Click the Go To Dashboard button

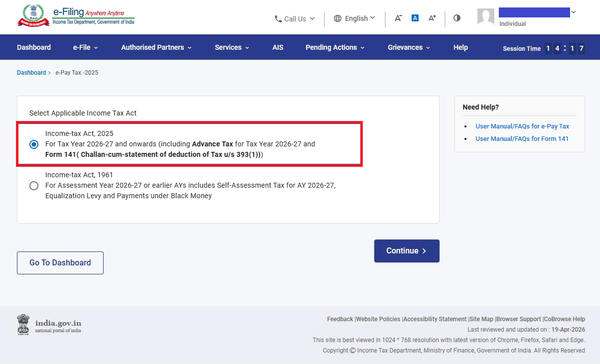coord(60,263)
